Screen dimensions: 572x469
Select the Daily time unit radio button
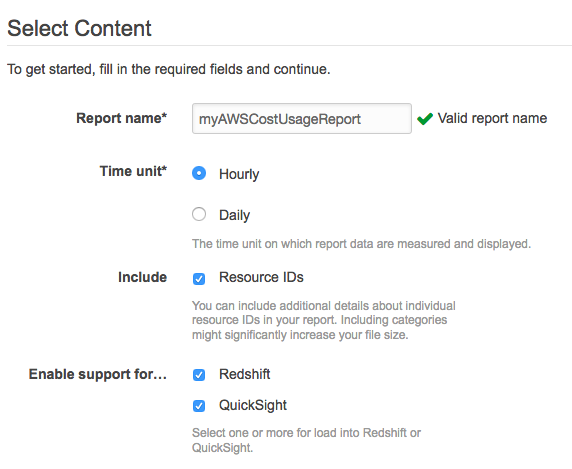tap(199, 214)
